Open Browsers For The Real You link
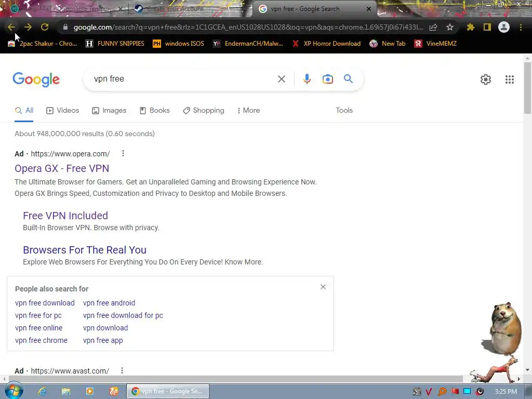This screenshot has width=532, height=399. (x=85, y=250)
